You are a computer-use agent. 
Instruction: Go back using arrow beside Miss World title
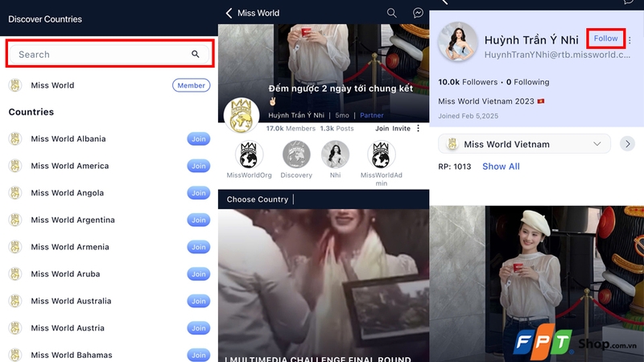[229, 13]
